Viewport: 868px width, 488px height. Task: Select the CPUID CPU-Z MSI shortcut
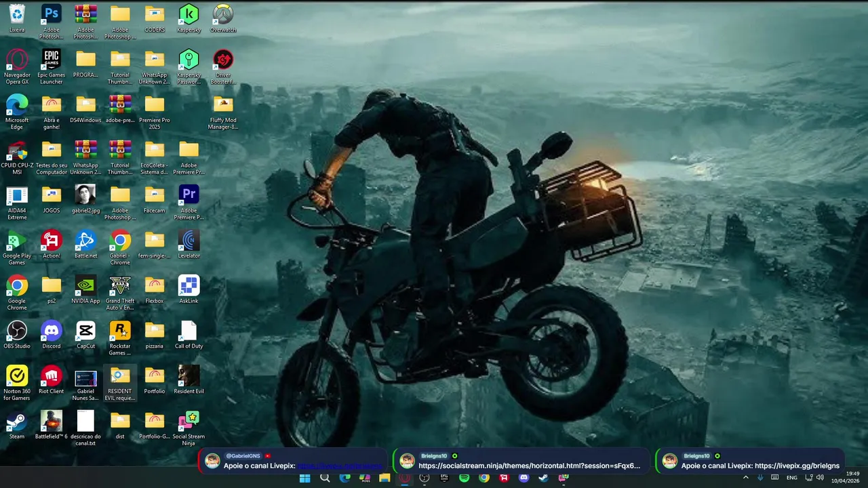point(17,157)
